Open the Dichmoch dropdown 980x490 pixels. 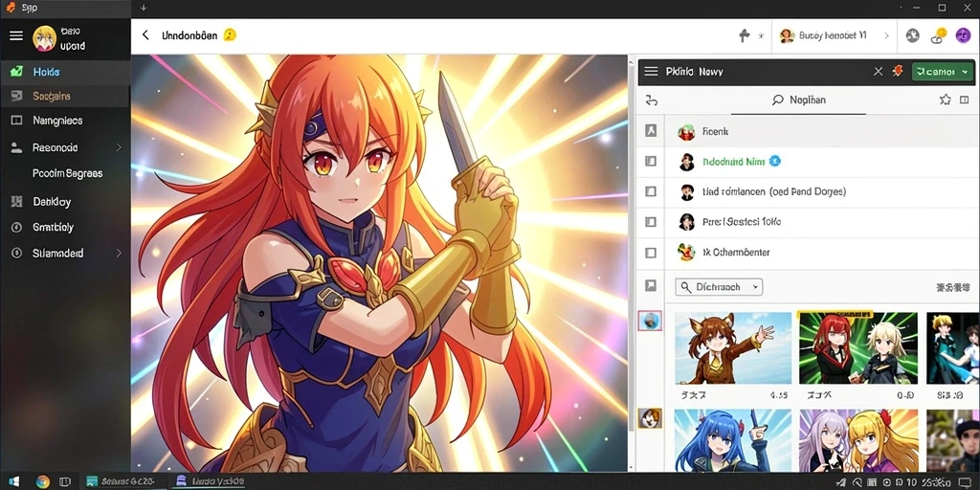[719, 287]
